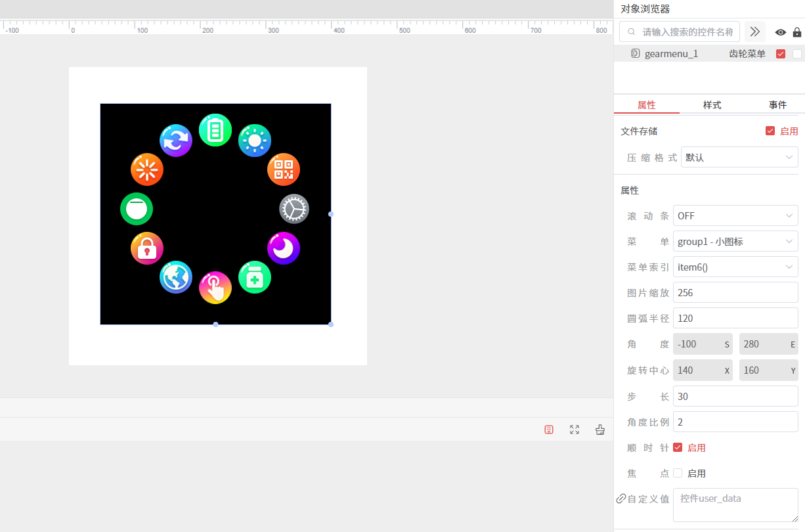
Task: Click the 自定义值 user_data text area
Action: click(x=735, y=505)
